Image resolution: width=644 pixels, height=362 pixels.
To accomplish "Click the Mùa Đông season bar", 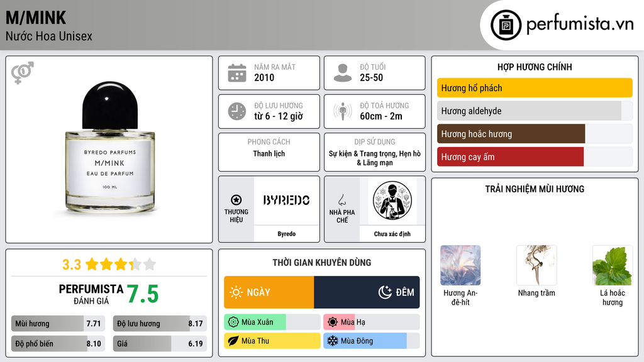I will (x=371, y=341).
